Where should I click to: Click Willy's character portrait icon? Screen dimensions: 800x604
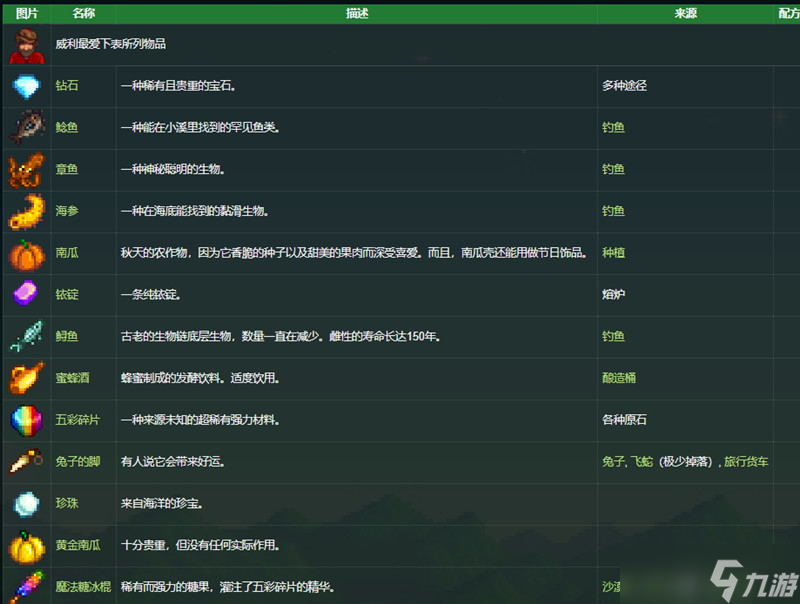[27, 45]
